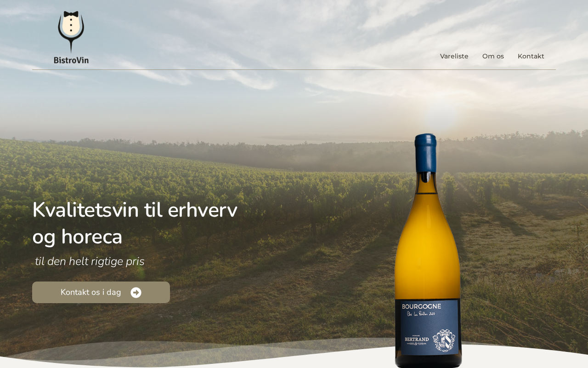
Task: Open the Vareliste menu item
Action: coord(454,56)
